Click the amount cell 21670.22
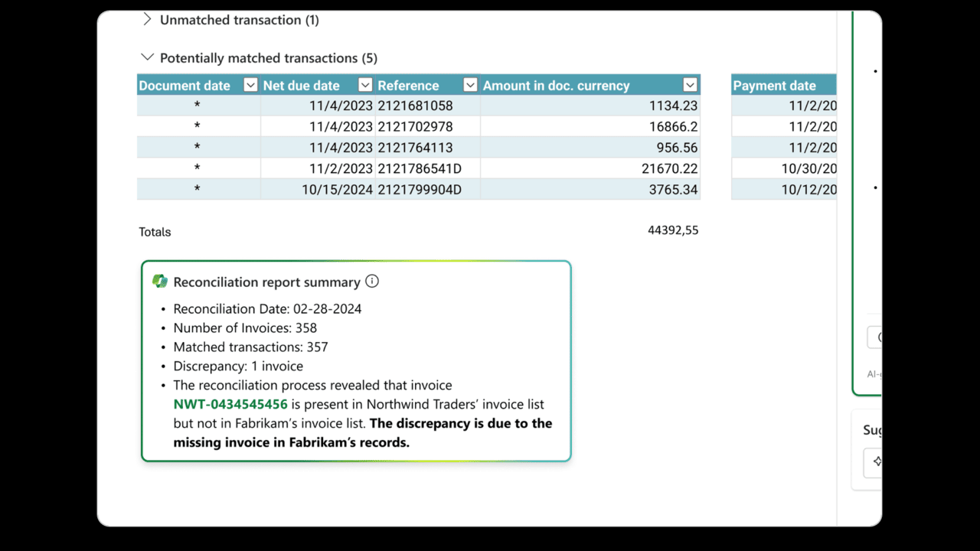Image resolution: width=980 pixels, height=551 pixels. tap(590, 168)
